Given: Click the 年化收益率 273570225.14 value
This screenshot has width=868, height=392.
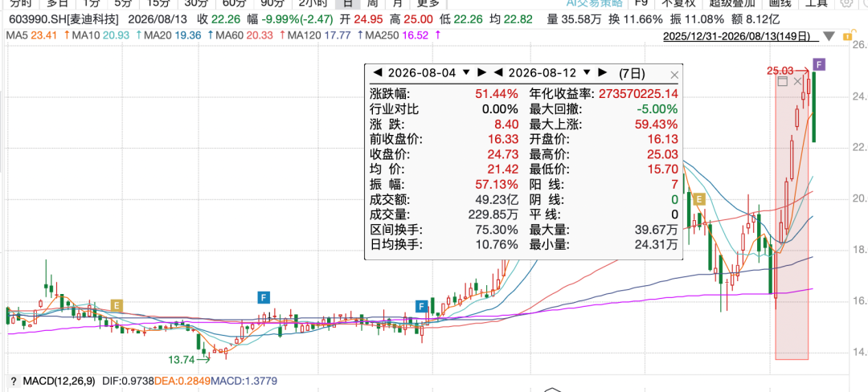Looking at the screenshot, I should 638,93.
